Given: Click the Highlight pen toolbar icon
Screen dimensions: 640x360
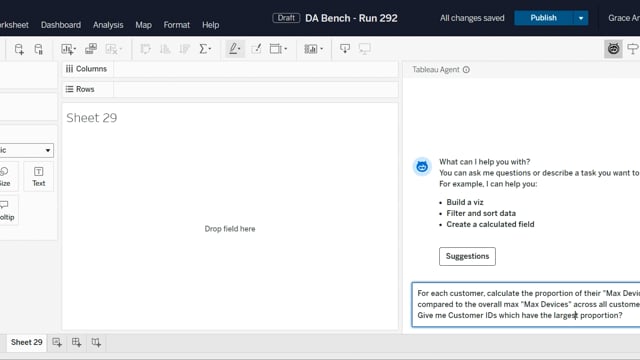Looking at the screenshot, I should pyautogui.click(x=234, y=49).
